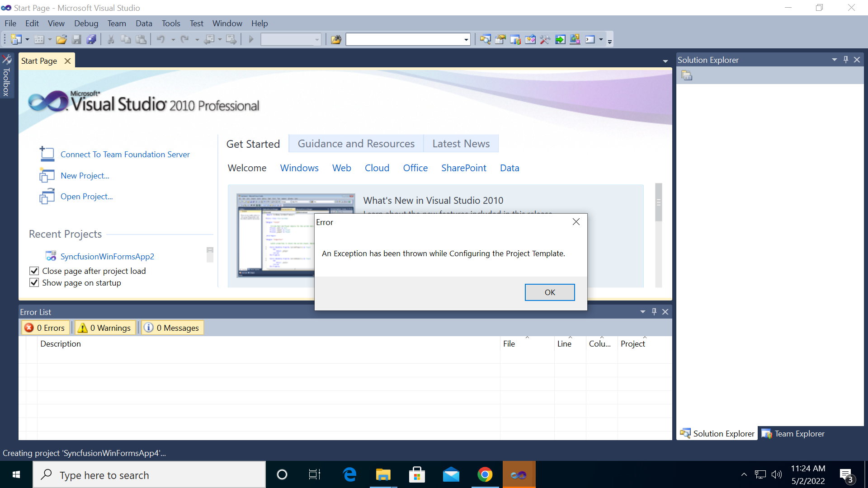Toggle 'Show page on startup' checkbox

tap(34, 283)
